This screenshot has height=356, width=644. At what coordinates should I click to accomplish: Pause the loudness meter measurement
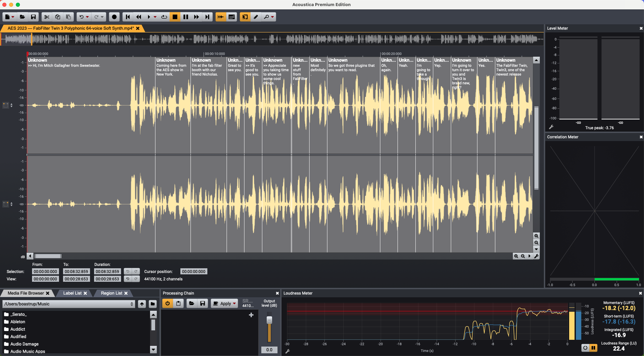593,348
